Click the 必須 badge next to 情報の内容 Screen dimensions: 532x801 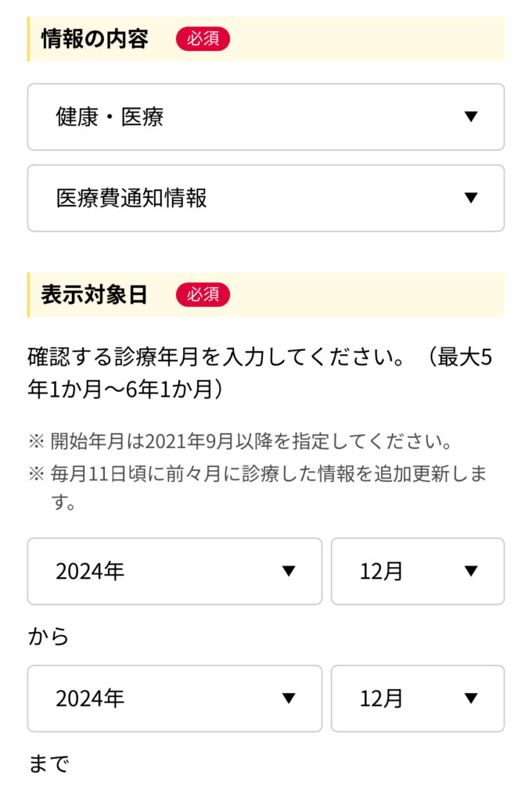(x=203, y=39)
